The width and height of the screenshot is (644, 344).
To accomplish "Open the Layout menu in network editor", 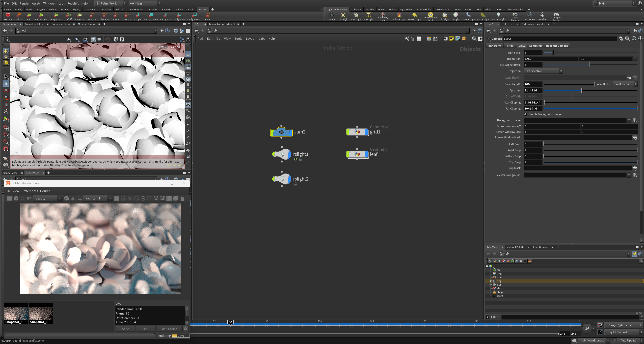I will coord(250,39).
